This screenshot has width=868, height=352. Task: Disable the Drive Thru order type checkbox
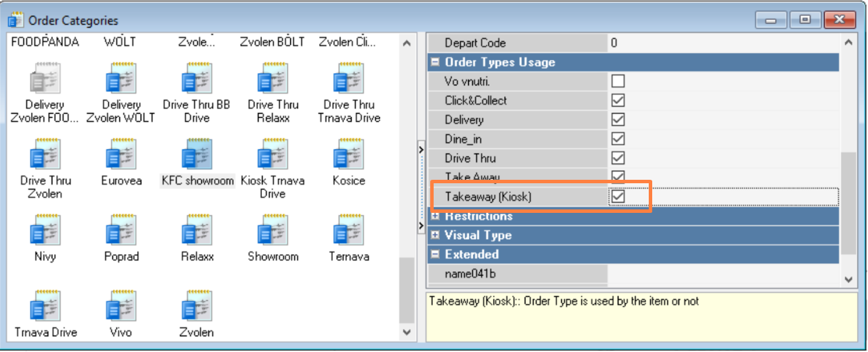[x=618, y=158]
